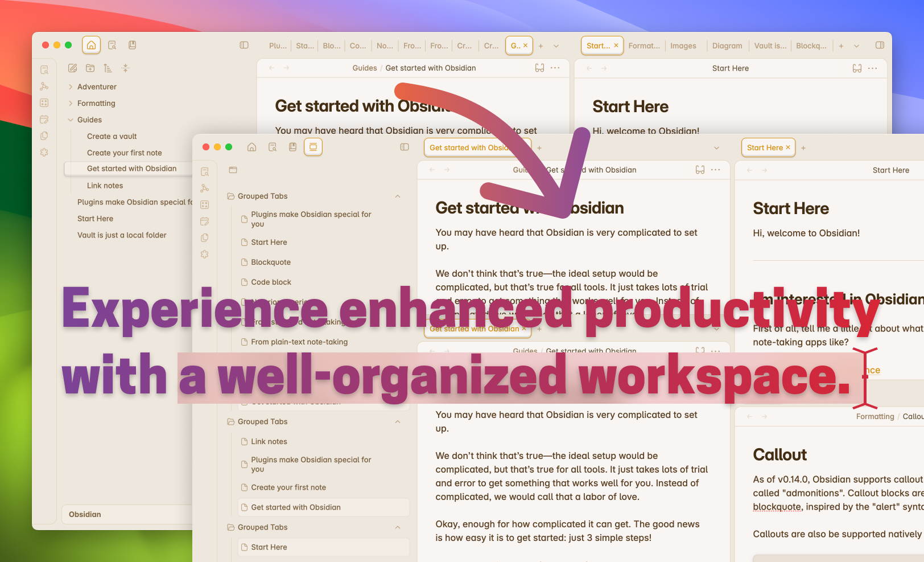Open 'Code block' in front window's Grouped Tabs list
The image size is (924, 562).
pos(271,282)
